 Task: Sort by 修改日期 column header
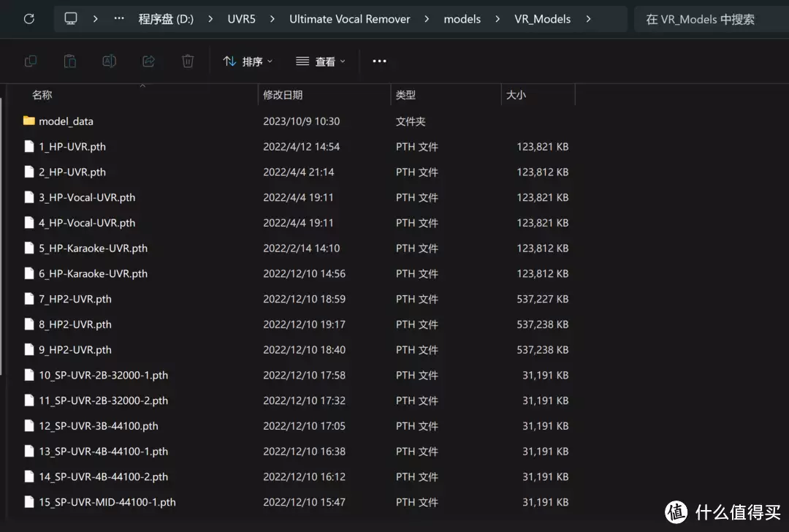pyautogui.click(x=283, y=95)
